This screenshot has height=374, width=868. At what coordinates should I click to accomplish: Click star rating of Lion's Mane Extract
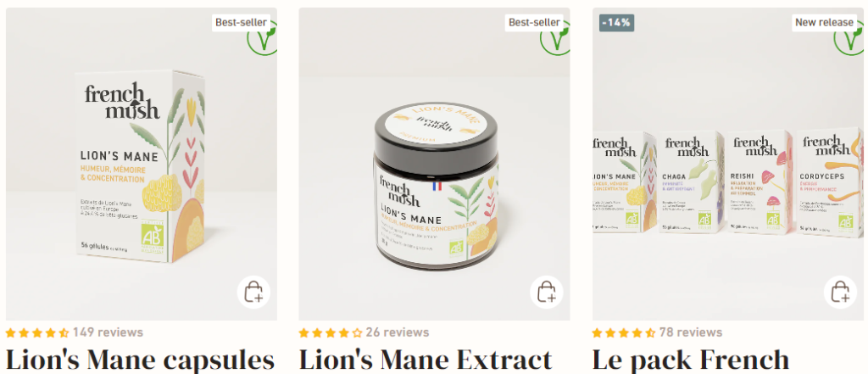pos(331,333)
